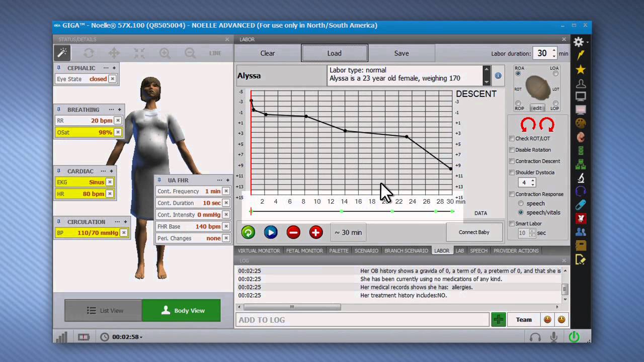
Task: Click the zoom out magnifier icon
Action: click(x=190, y=53)
